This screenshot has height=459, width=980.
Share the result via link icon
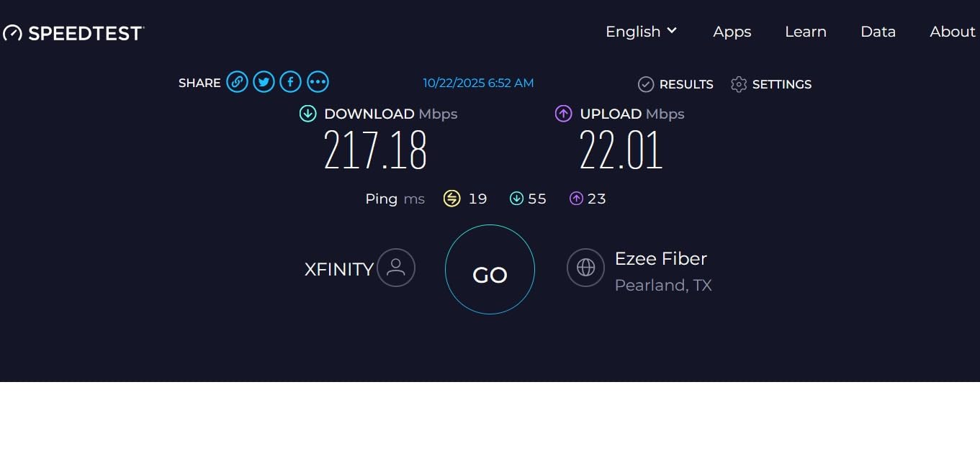[x=238, y=81]
